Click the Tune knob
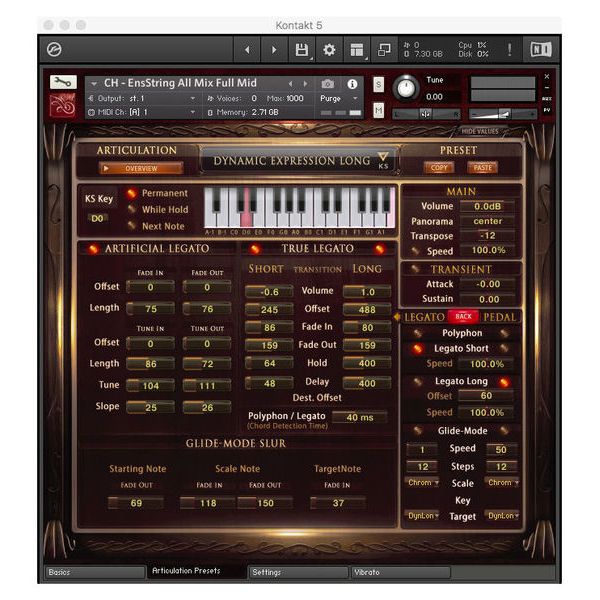Viewport: 600px width, 600px height. (405, 87)
